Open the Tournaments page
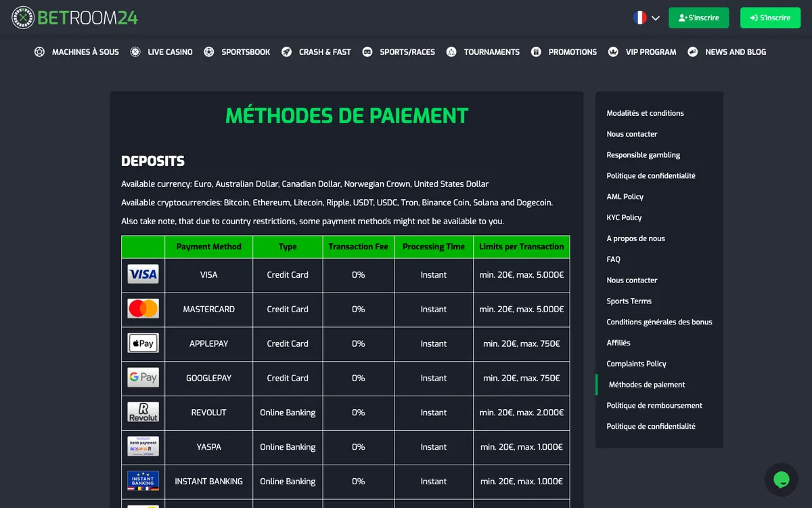 pyautogui.click(x=492, y=51)
